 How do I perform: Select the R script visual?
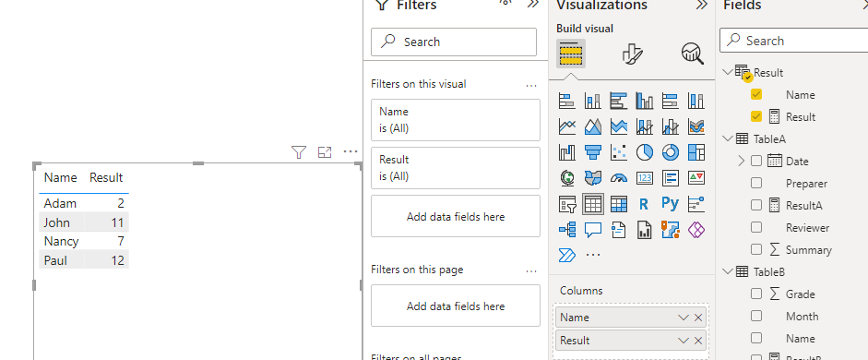click(645, 204)
